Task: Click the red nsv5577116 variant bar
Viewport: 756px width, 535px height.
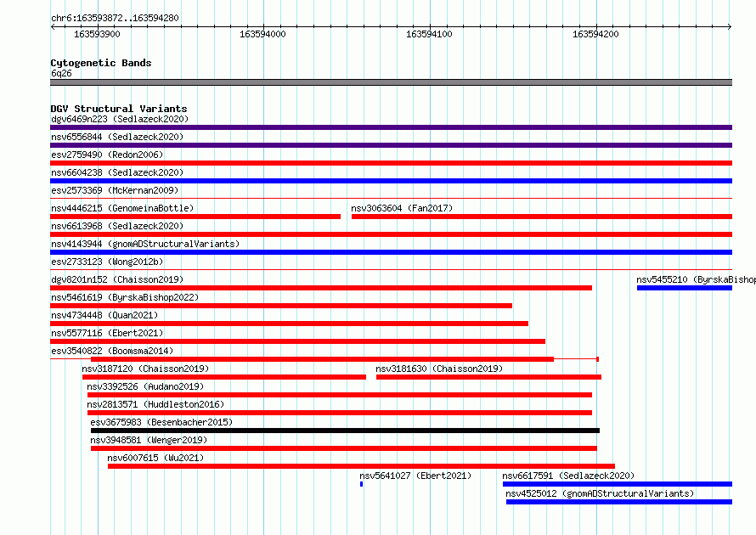Action: pos(297,341)
